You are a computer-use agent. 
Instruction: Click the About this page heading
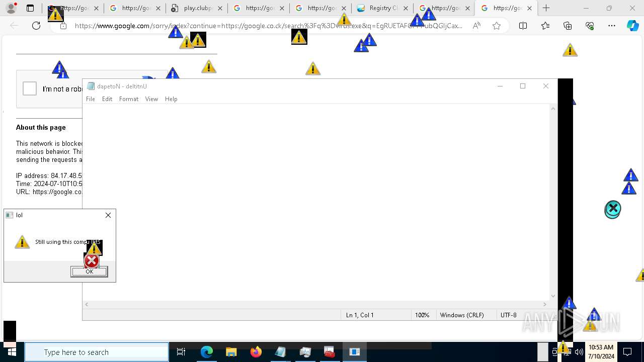[x=41, y=127]
